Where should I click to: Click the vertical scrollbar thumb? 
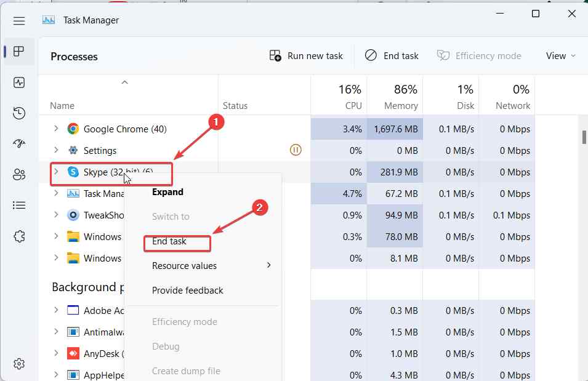click(x=584, y=137)
